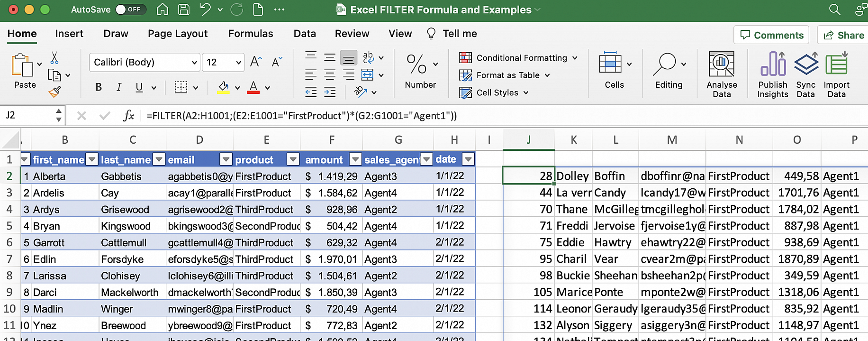Click the Home icon in title bar

(163, 9)
